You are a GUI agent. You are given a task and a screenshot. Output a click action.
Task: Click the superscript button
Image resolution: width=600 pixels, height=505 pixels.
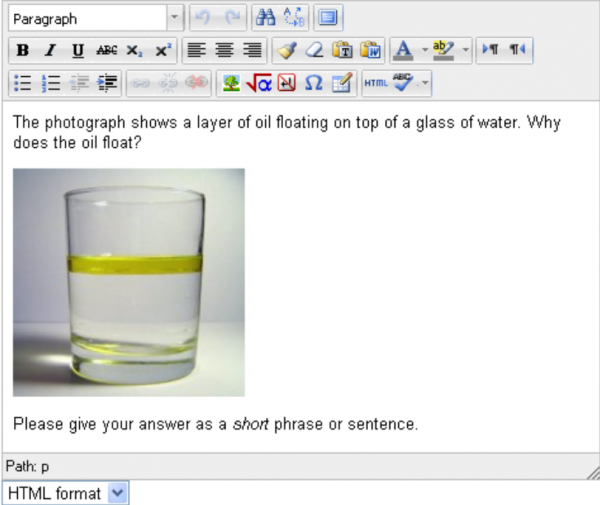tap(163, 50)
